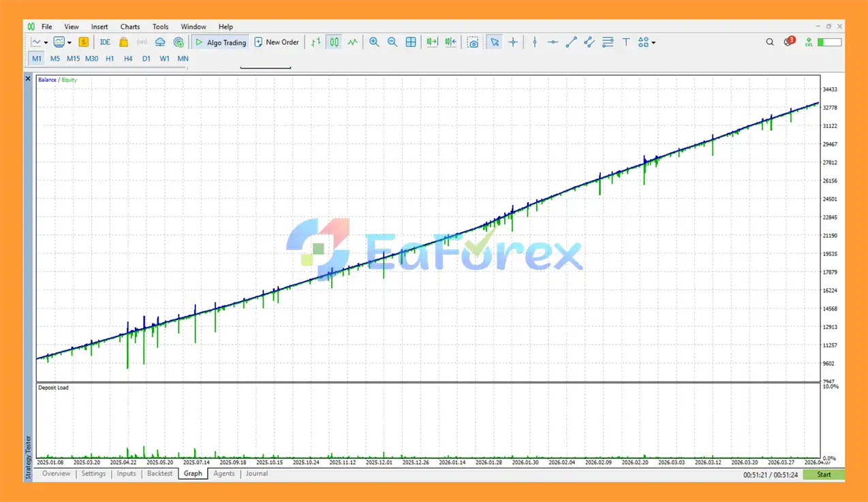Open the MetaEditor IDE
The width and height of the screenshot is (868, 502).
(x=105, y=42)
